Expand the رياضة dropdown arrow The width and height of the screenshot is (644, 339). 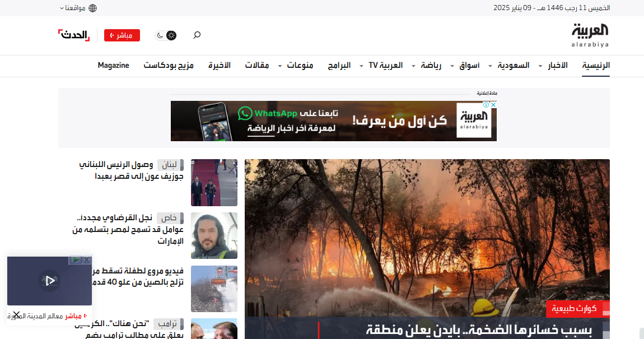pyautogui.click(x=414, y=66)
